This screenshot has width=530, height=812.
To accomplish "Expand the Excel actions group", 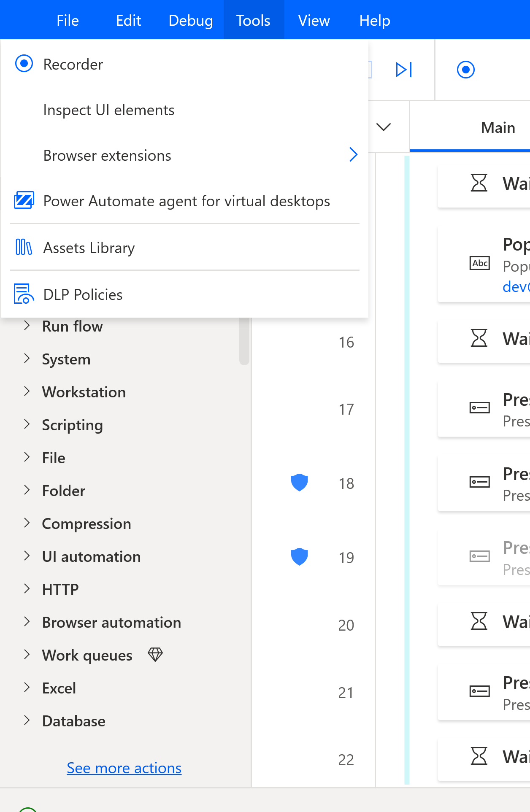I will tap(27, 688).
